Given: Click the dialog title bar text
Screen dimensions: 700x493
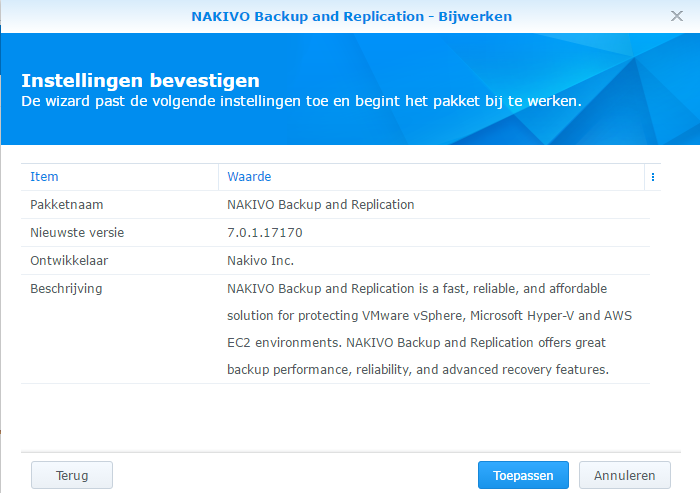Looking at the screenshot, I should (x=349, y=16).
